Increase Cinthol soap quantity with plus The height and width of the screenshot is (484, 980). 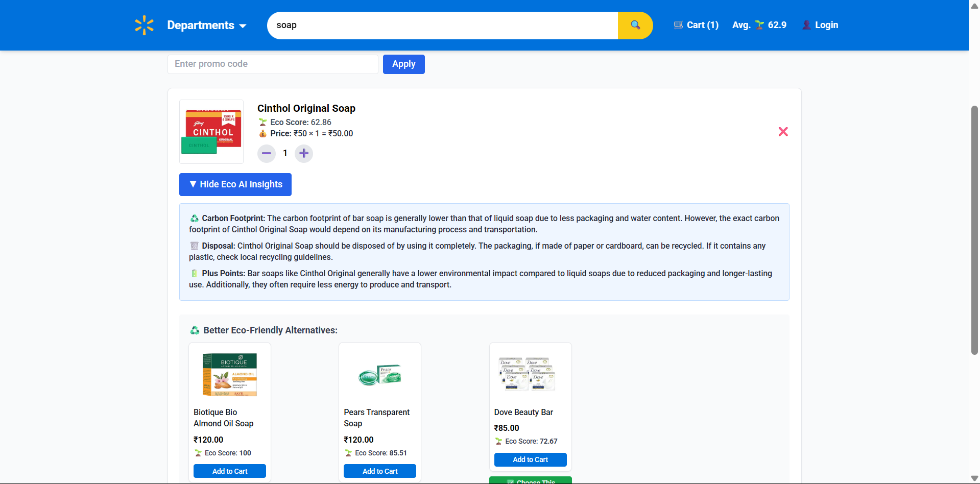(304, 153)
